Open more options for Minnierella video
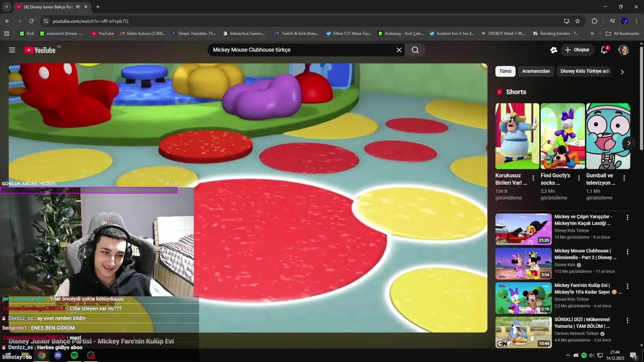644x362 pixels. coord(627,252)
